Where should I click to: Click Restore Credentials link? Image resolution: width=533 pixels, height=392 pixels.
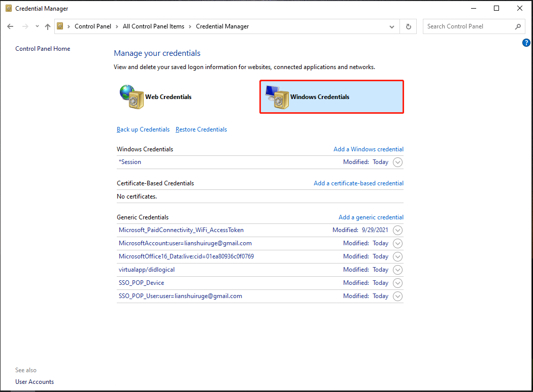pyautogui.click(x=201, y=129)
